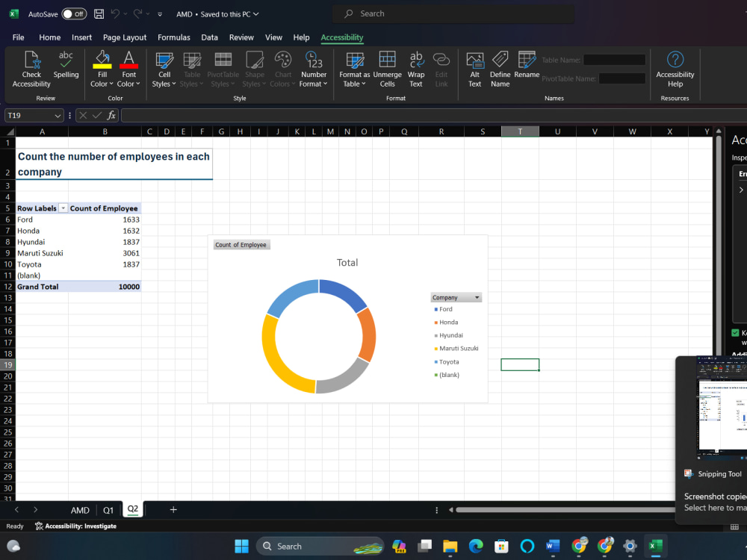Apply the Wrap Text format

point(416,68)
